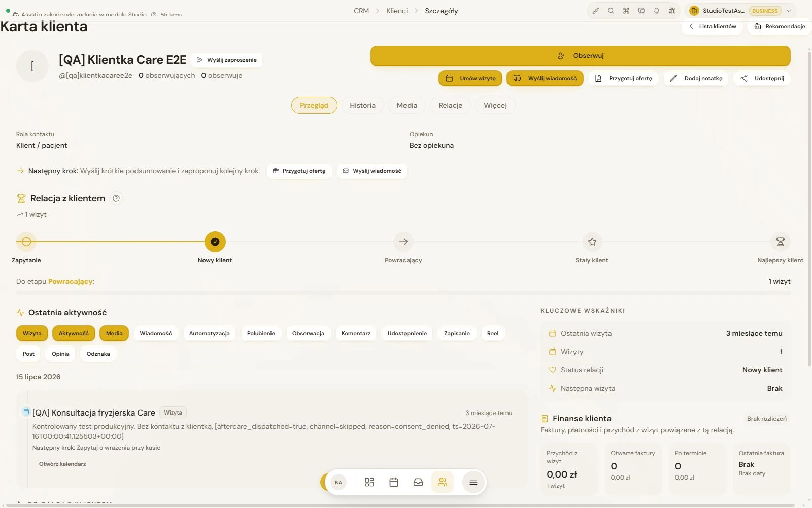
Task: Click Przygotuj ofertę next to Następny krok
Action: [x=299, y=171]
